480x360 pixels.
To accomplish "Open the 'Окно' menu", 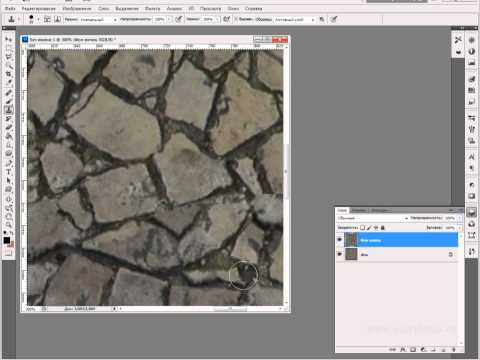I will (x=233, y=8).
